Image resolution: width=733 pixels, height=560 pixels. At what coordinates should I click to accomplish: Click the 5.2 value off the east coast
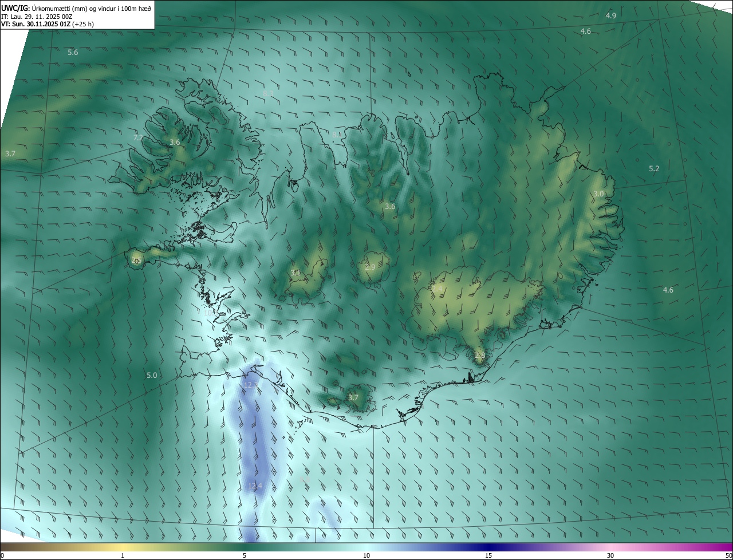tap(654, 168)
